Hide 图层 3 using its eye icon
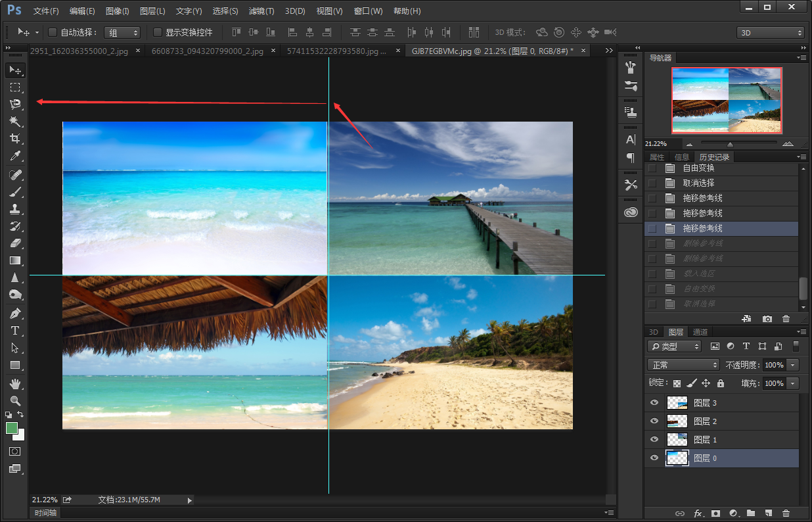The width and height of the screenshot is (812, 522). pyautogui.click(x=654, y=403)
